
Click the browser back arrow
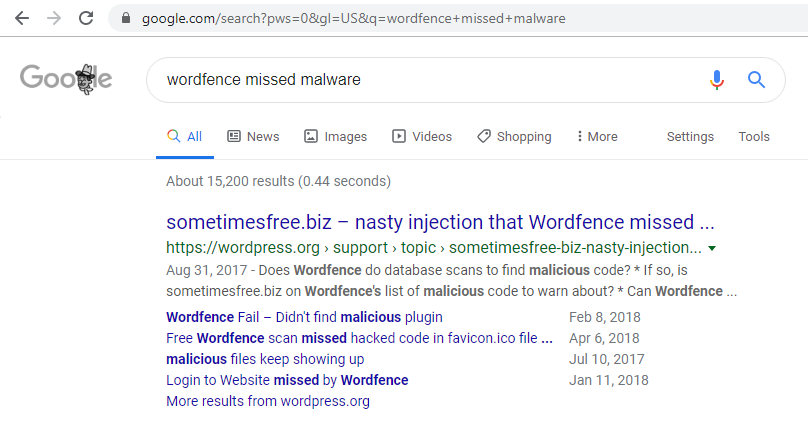tap(22, 19)
